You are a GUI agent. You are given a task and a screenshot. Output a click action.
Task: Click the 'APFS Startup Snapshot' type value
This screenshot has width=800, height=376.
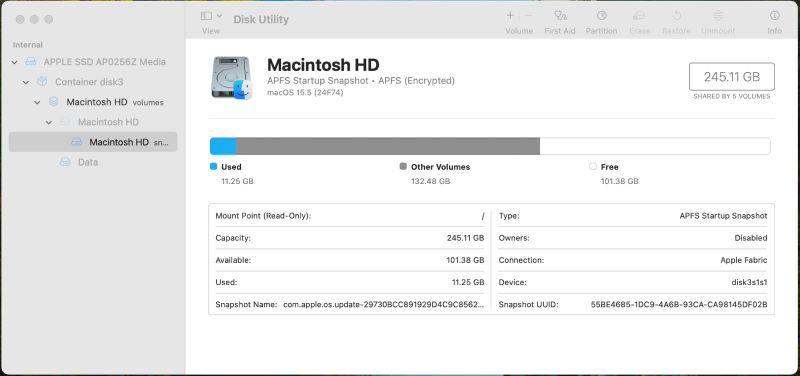(723, 216)
